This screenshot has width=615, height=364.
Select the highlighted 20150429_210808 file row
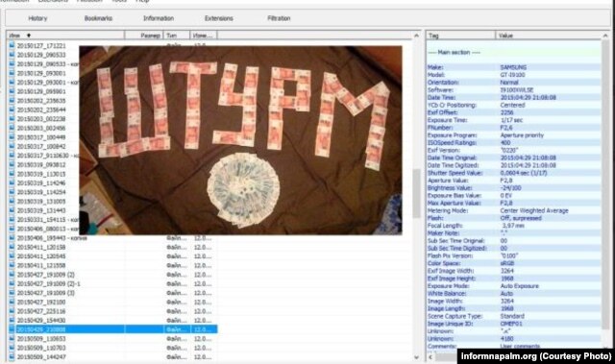coord(112,329)
